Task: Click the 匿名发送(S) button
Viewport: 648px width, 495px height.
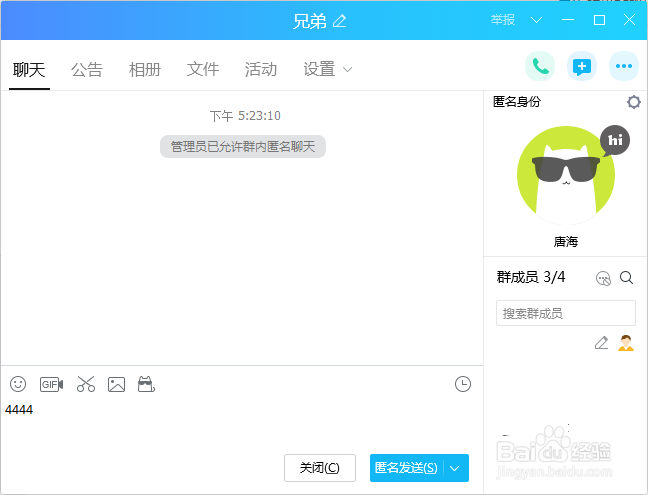Action: point(407,468)
